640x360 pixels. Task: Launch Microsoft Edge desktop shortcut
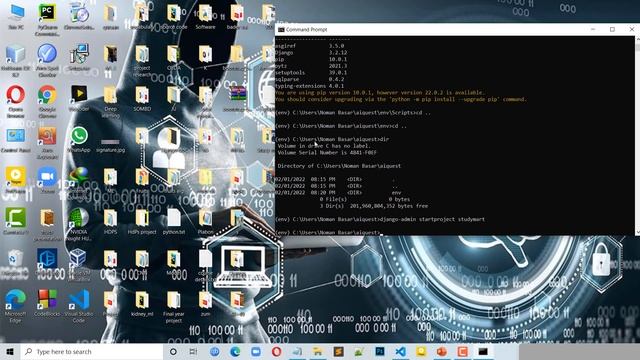(x=16, y=305)
